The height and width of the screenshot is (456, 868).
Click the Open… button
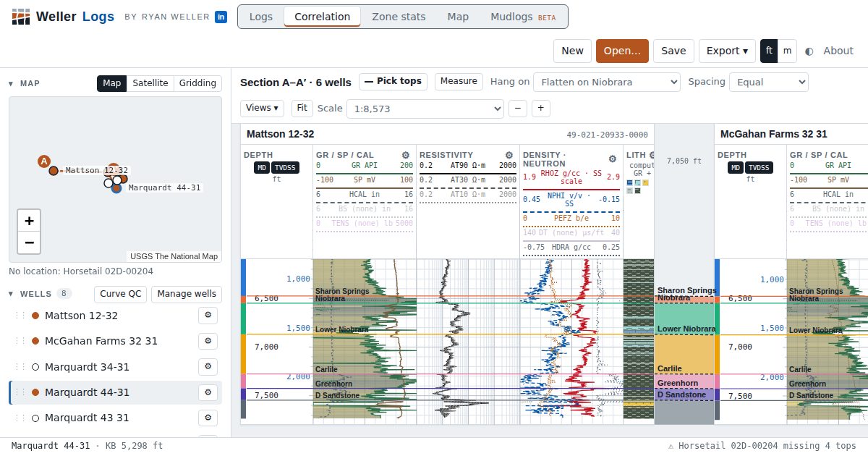[622, 51]
